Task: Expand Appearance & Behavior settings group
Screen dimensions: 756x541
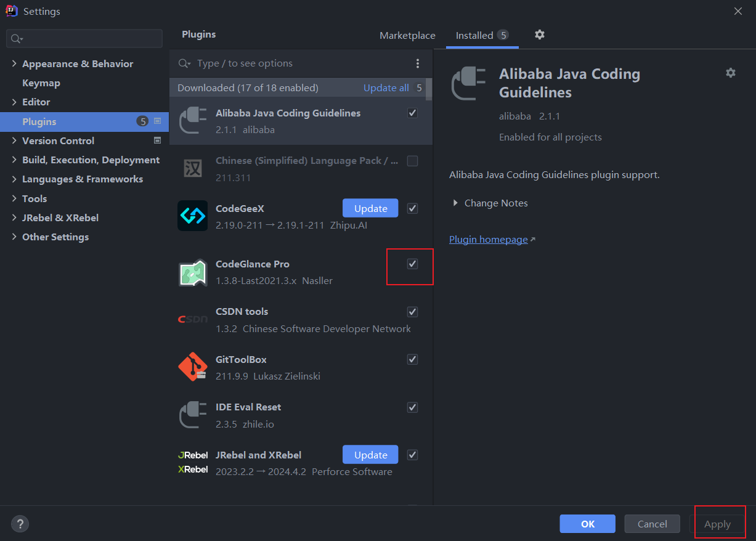Action: (x=14, y=63)
